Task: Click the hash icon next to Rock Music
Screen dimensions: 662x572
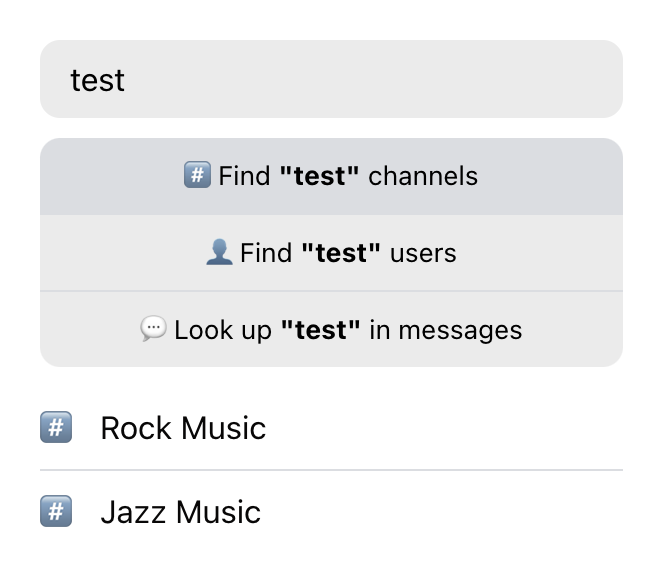Action: click(56, 428)
